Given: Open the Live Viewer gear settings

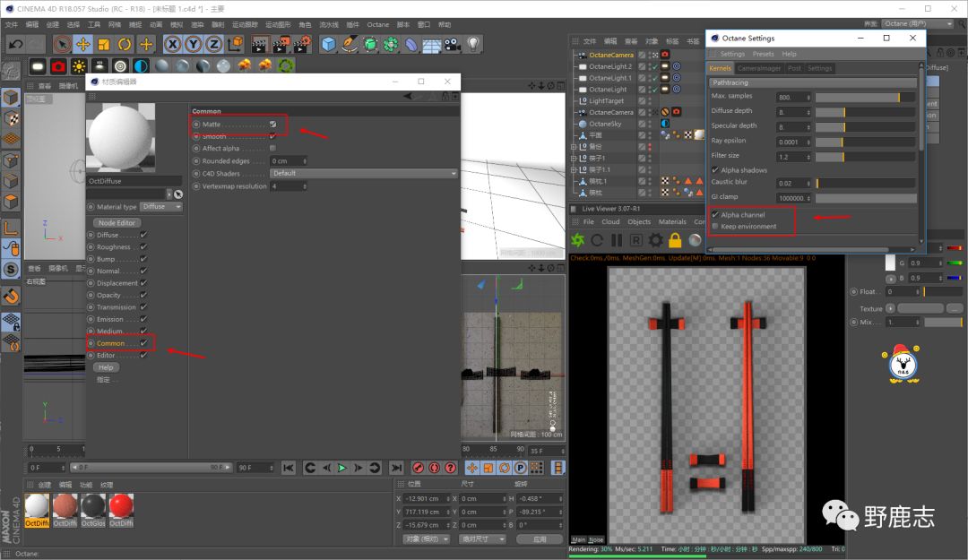Looking at the screenshot, I should click(x=655, y=240).
